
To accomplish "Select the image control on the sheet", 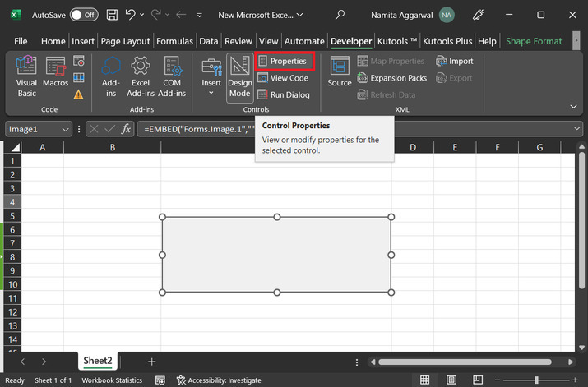I will pyautogui.click(x=276, y=255).
